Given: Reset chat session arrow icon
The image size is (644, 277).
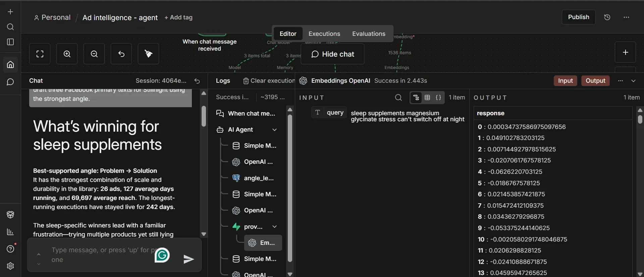Looking at the screenshot, I should coord(197,81).
